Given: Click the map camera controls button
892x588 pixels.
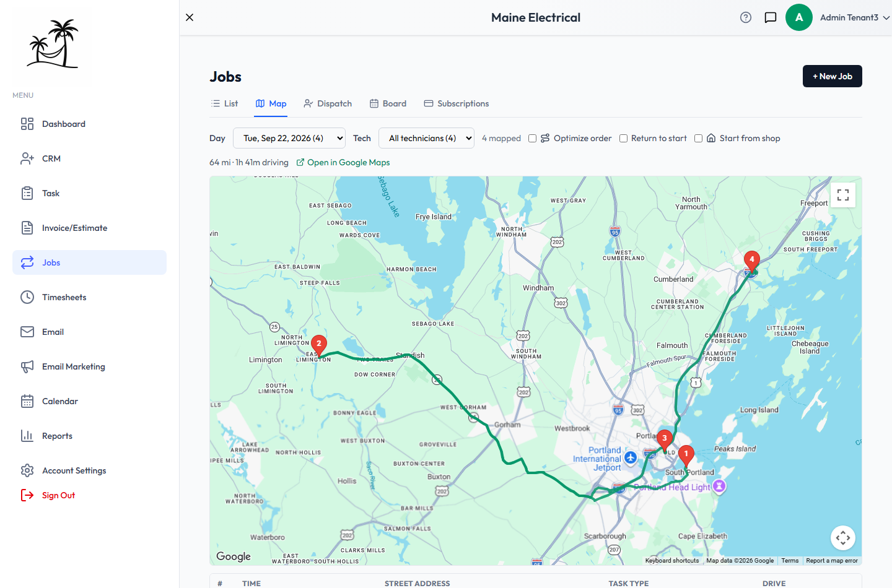Looking at the screenshot, I should (843, 538).
